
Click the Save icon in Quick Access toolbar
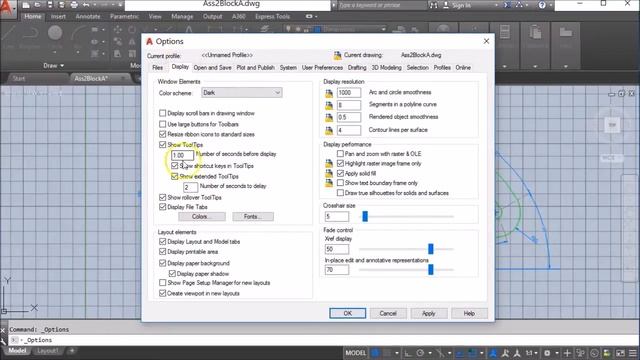(x=50, y=5)
